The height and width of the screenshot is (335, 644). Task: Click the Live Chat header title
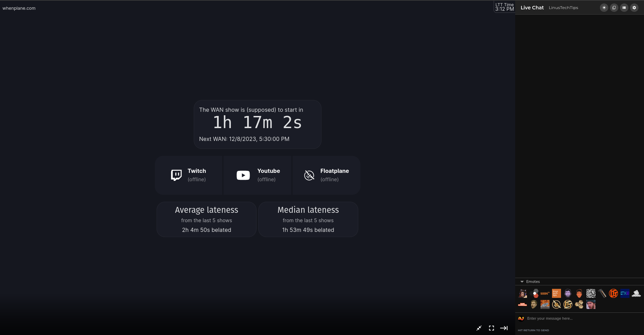coord(532,8)
